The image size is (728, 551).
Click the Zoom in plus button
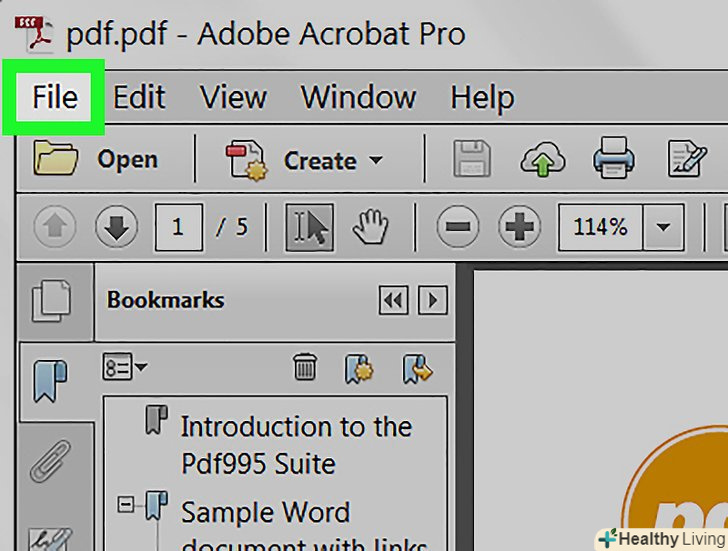pos(519,227)
